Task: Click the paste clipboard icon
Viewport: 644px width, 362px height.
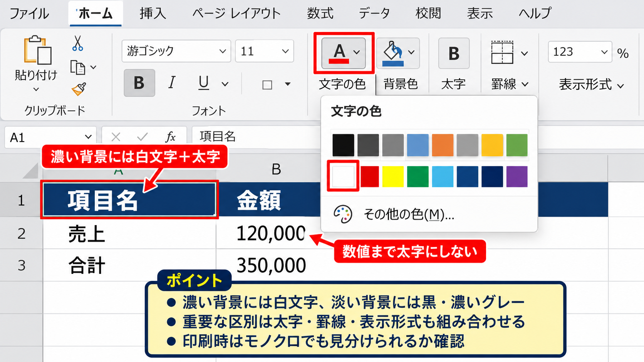Action: click(x=37, y=50)
